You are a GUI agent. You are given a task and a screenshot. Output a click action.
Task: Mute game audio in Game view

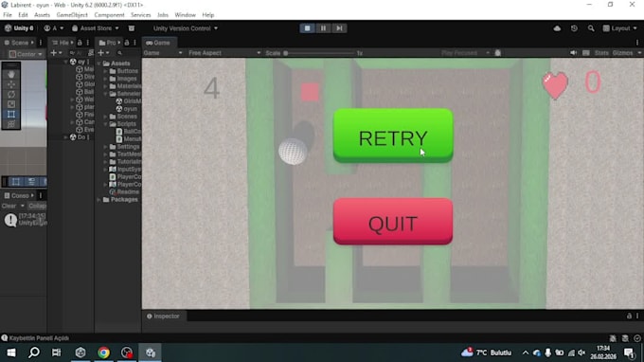click(x=573, y=53)
